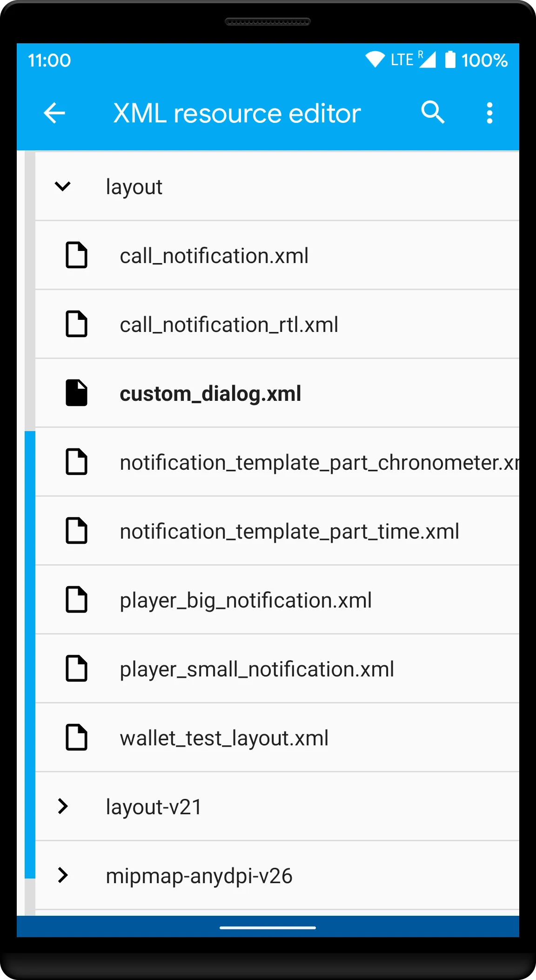Expand the layout-v21 folder

[277, 807]
